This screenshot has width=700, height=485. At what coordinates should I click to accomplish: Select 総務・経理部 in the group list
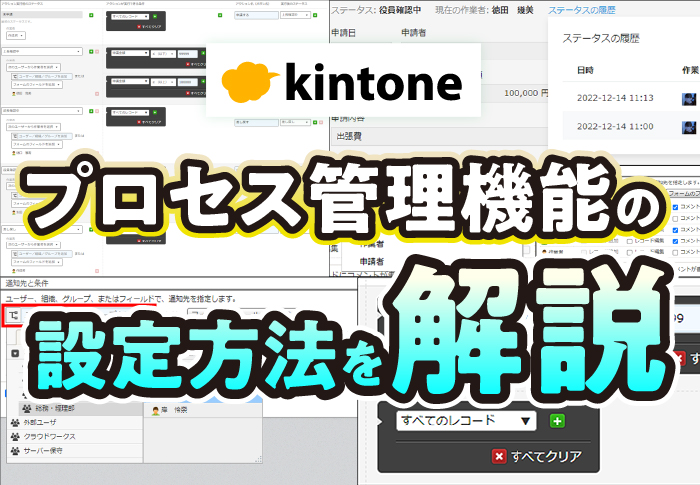(x=81, y=408)
